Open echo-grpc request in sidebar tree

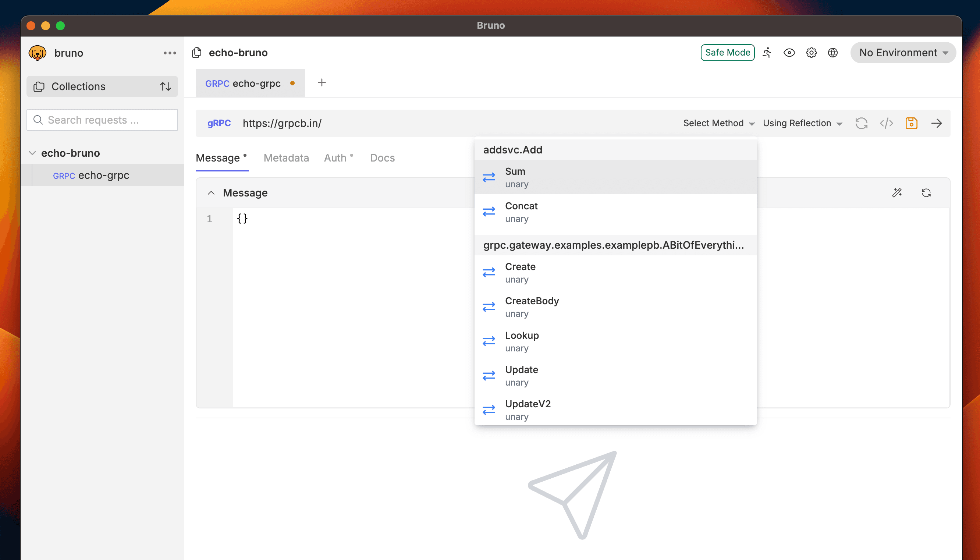point(102,176)
